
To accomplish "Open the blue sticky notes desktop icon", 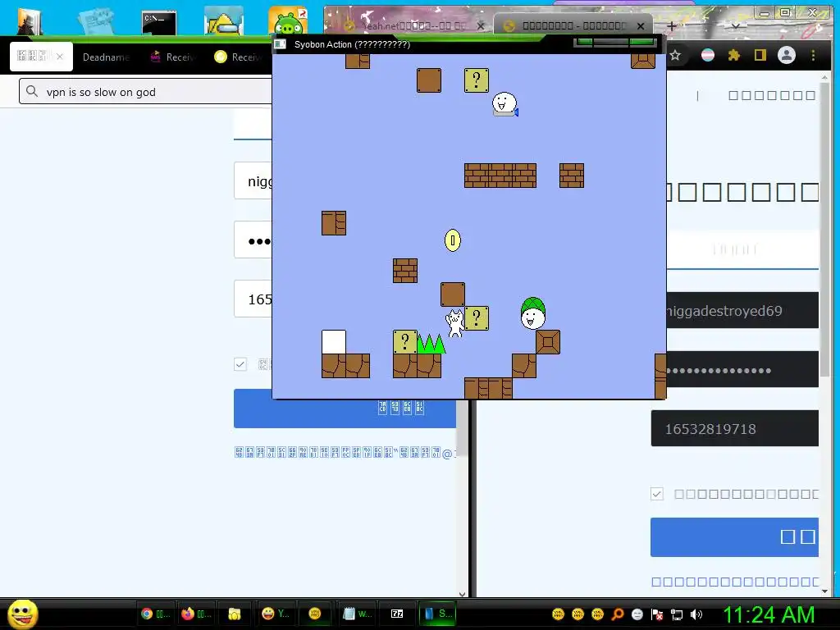I will coord(97,21).
